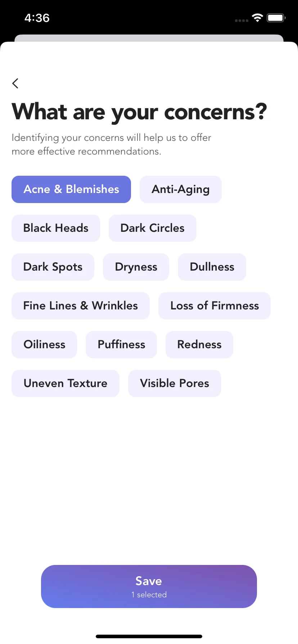The width and height of the screenshot is (298, 644).
Task: Toggle Loss of Firmness chip
Action: 215,306
